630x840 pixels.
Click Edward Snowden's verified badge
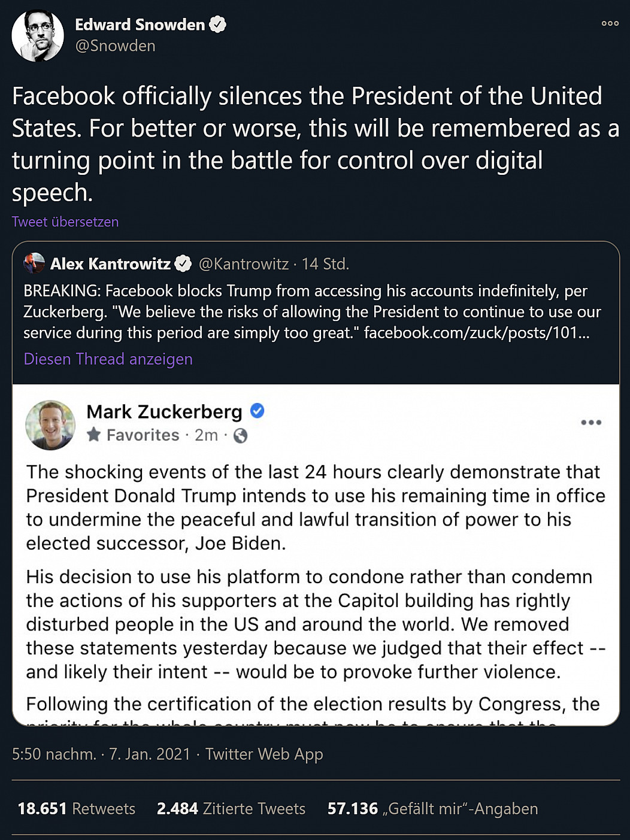(217, 25)
